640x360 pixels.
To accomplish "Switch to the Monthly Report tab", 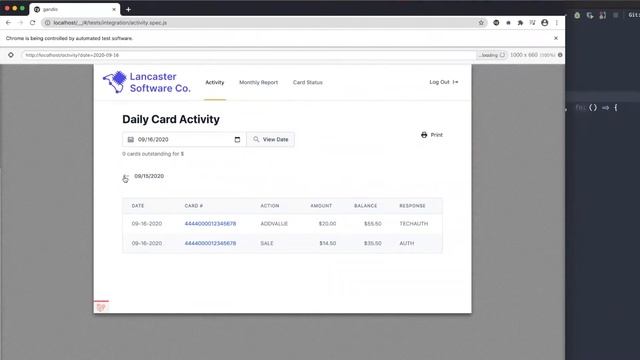I will (x=258, y=82).
